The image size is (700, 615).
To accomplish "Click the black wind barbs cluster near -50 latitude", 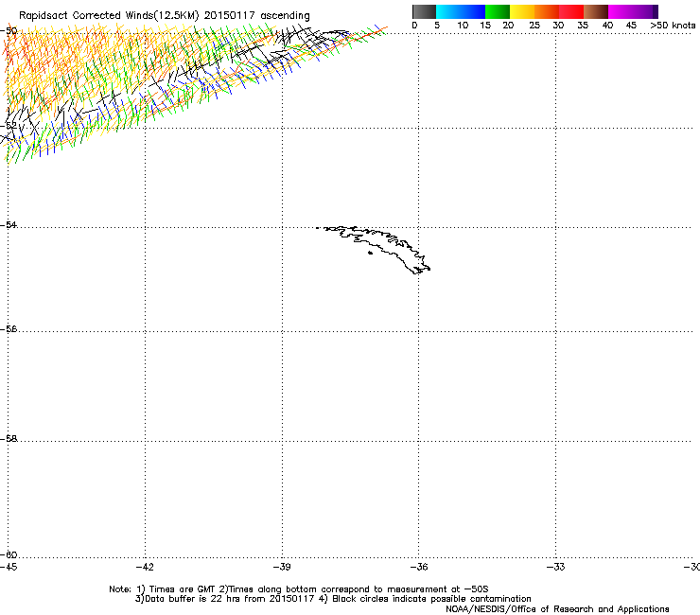I will (x=312, y=36).
